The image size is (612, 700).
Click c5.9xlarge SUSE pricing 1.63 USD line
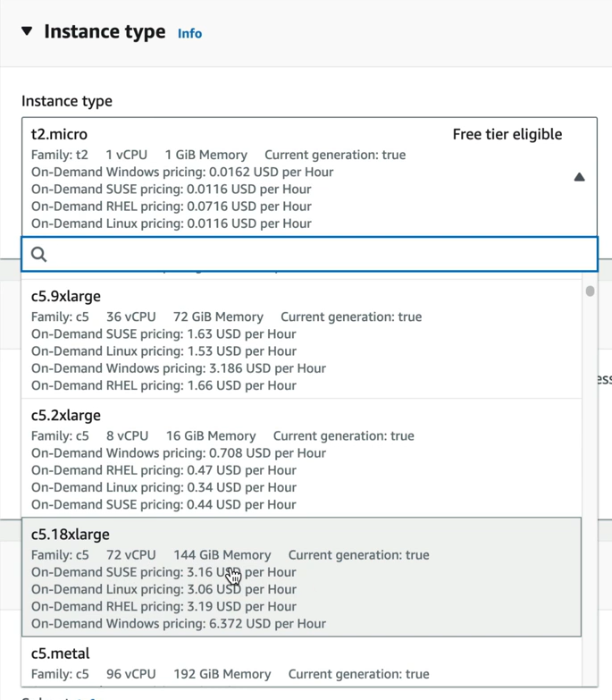coord(163,334)
